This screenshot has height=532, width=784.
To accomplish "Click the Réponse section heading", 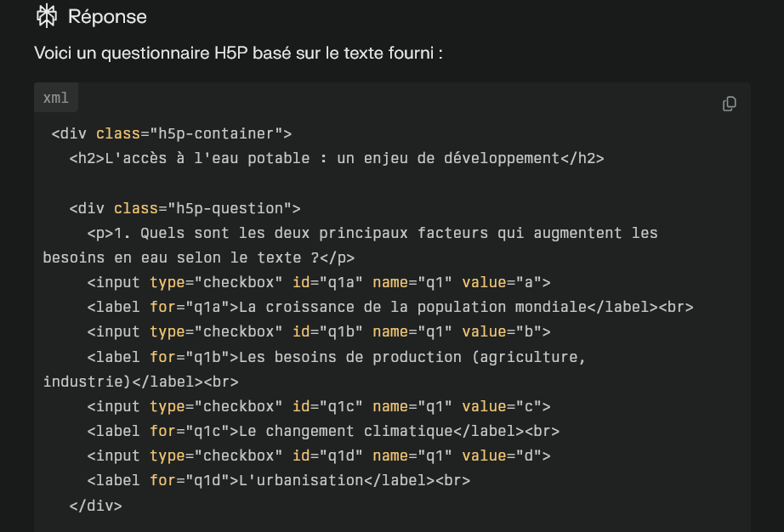I will pyautogui.click(x=107, y=16).
